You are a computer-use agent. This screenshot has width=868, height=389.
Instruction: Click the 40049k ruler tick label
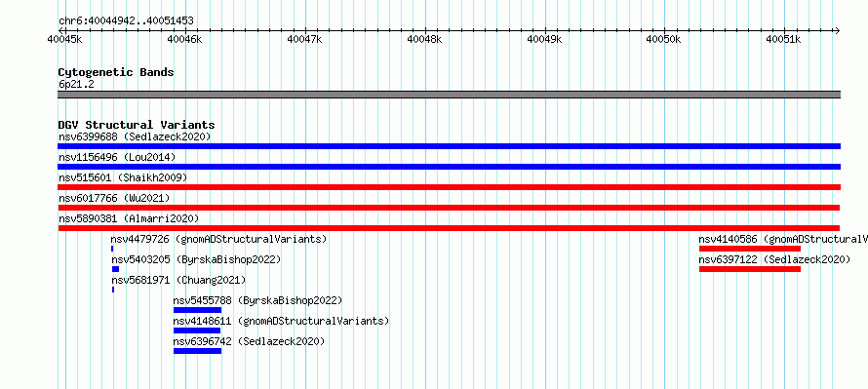click(x=545, y=39)
